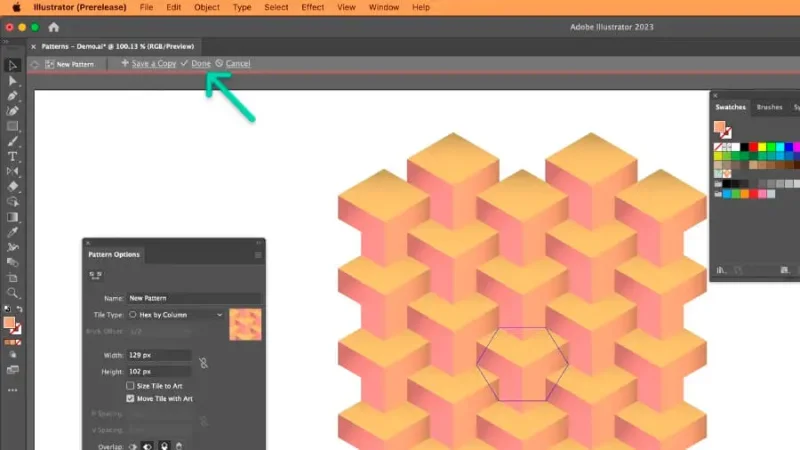Exit pattern editing mode back arrow
The height and width of the screenshot is (450, 800).
[35, 64]
